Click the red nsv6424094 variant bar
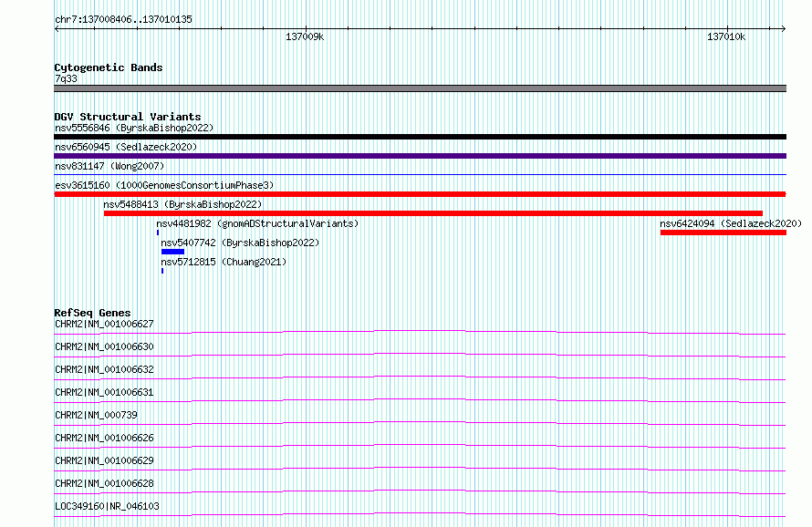 [x=724, y=232]
